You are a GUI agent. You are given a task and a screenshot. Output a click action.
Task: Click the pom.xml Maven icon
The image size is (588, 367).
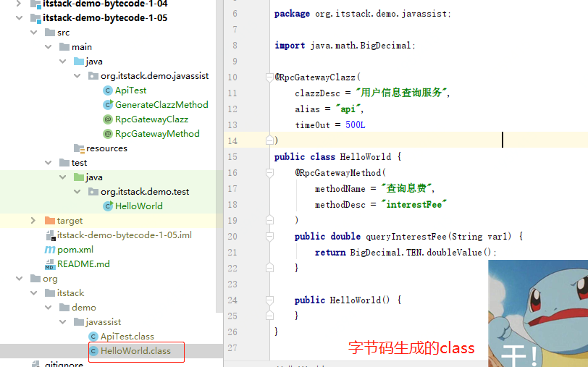(50, 249)
